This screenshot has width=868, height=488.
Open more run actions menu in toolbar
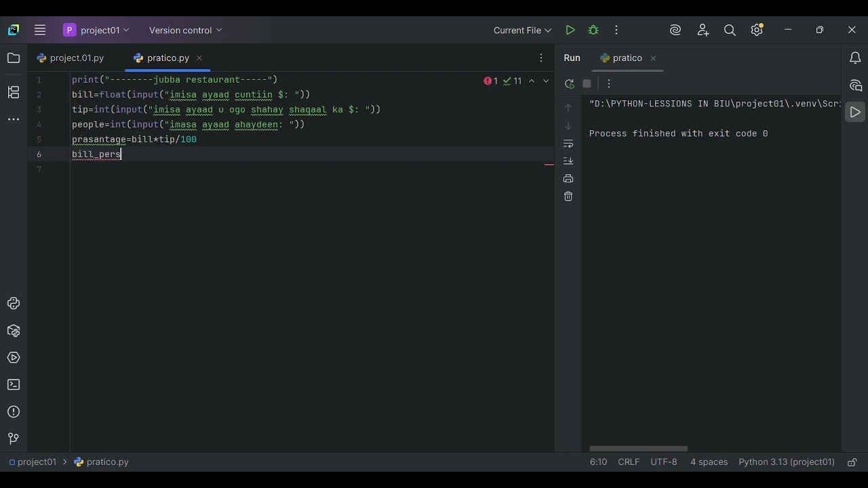pyautogui.click(x=616, y=30)
